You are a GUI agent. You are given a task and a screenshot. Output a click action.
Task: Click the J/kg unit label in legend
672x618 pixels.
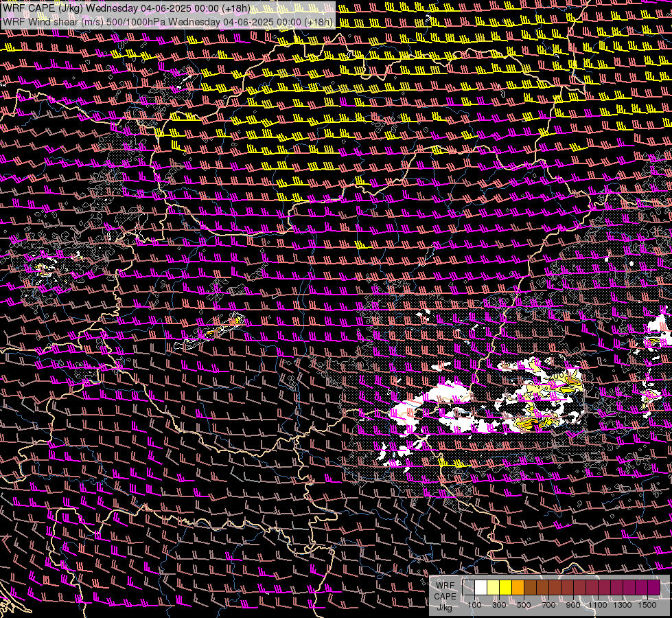click(x=444, y=607)
